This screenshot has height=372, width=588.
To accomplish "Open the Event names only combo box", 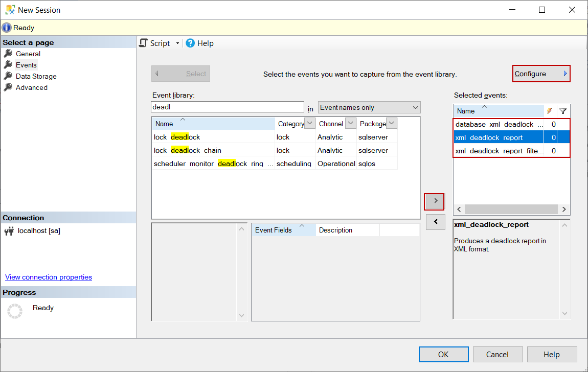I will [x=369, y=107].
